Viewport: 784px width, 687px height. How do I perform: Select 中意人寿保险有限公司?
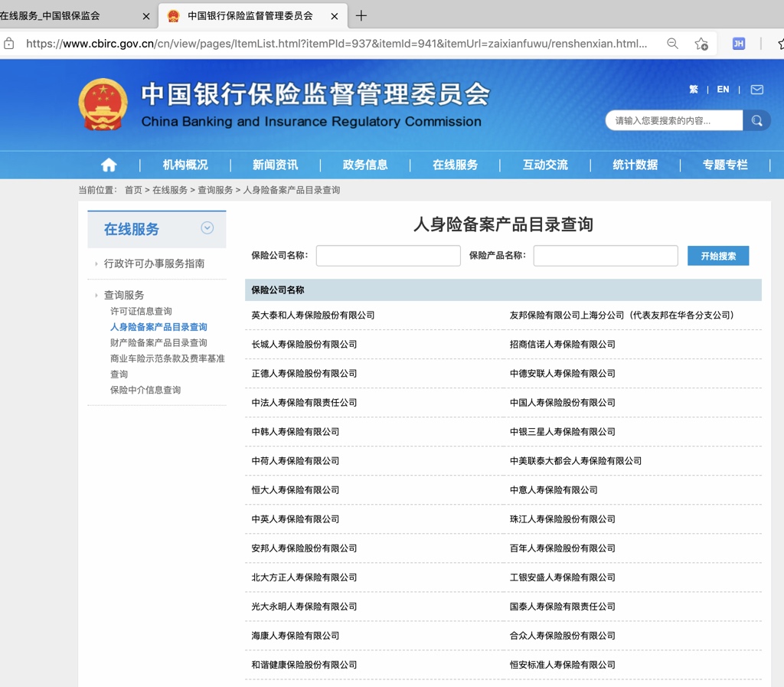[x=554, y=490]
